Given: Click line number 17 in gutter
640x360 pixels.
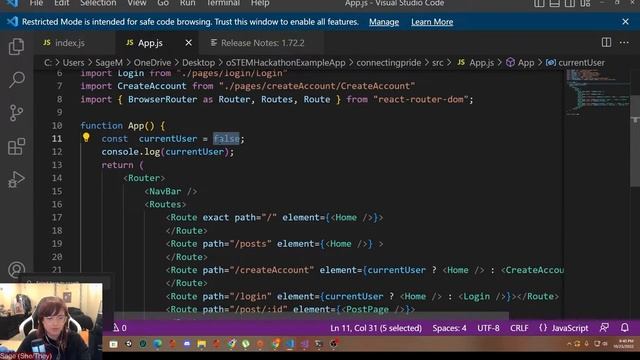Looking at the screenshot, I should (57, 218).
